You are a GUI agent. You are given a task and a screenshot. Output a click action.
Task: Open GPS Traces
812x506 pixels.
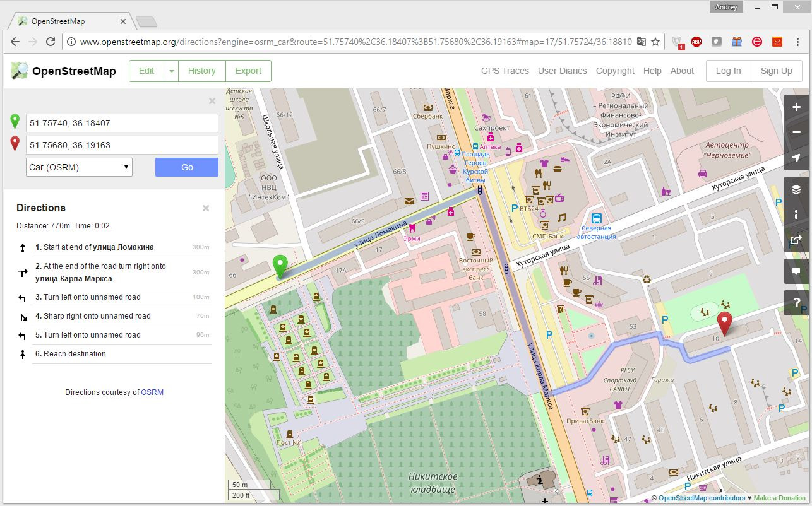(x=505, y=71)
